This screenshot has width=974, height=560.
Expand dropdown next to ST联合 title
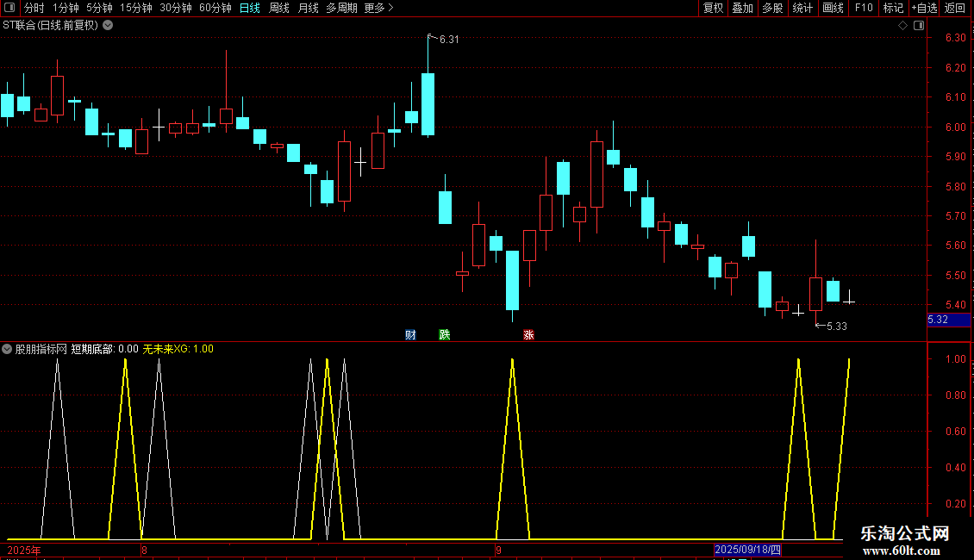[108, 25]
